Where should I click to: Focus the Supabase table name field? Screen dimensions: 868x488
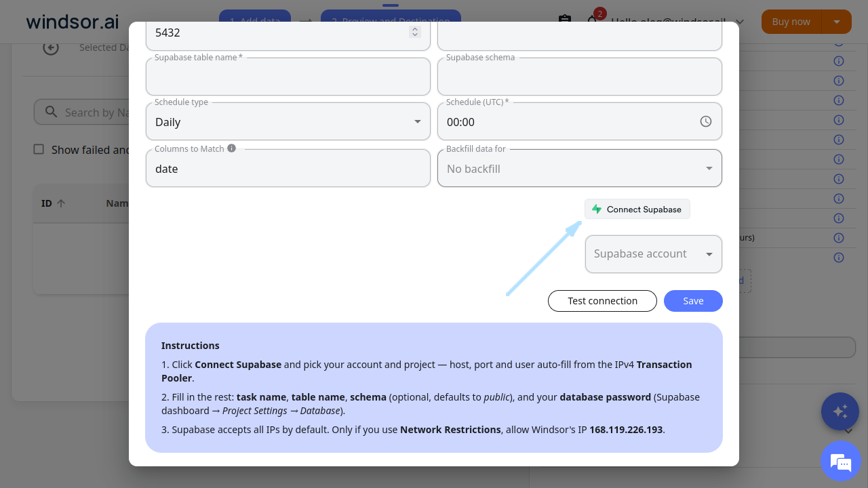click(x=288, y=77)
